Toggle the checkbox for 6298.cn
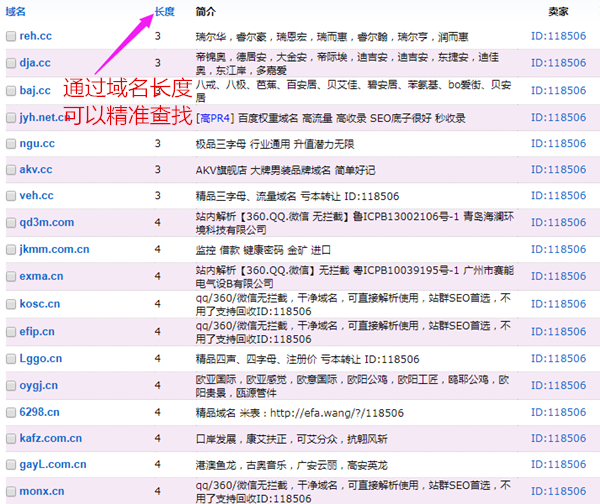Viewport: 600px width, 504px height. [10, 411]
